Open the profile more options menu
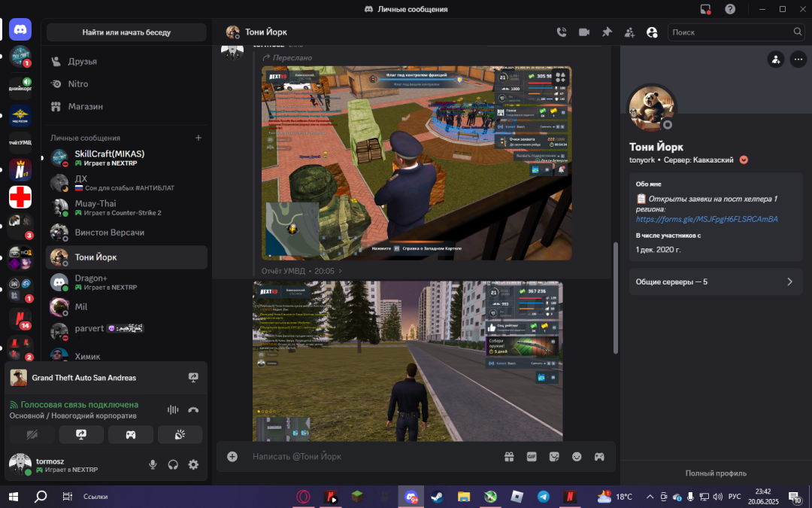The width and height of the screenshot is (812, 508). (798, 59)
